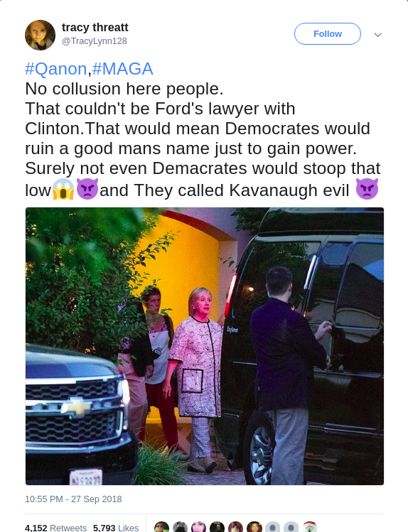Open the 10:55 PM - 27 Sep 2018 timestamp
This screenshot has width=408, height=532.
pyautogui.click(x=73, y=499)
